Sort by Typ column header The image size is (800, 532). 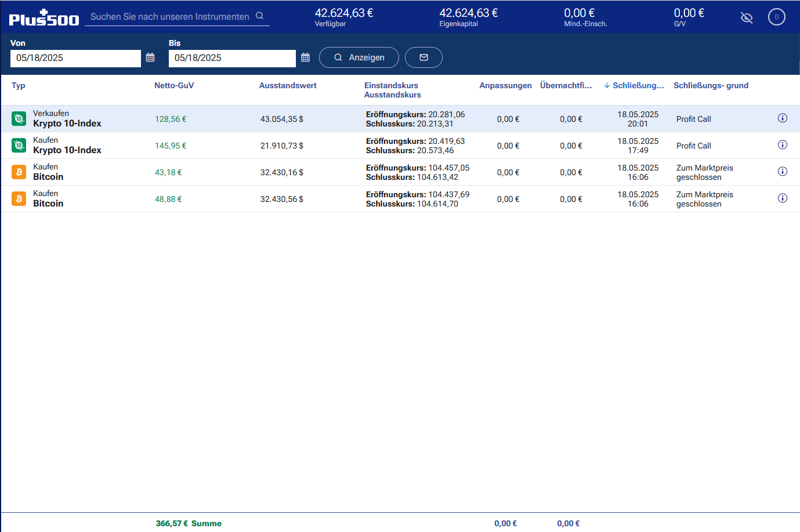point(19,85)
